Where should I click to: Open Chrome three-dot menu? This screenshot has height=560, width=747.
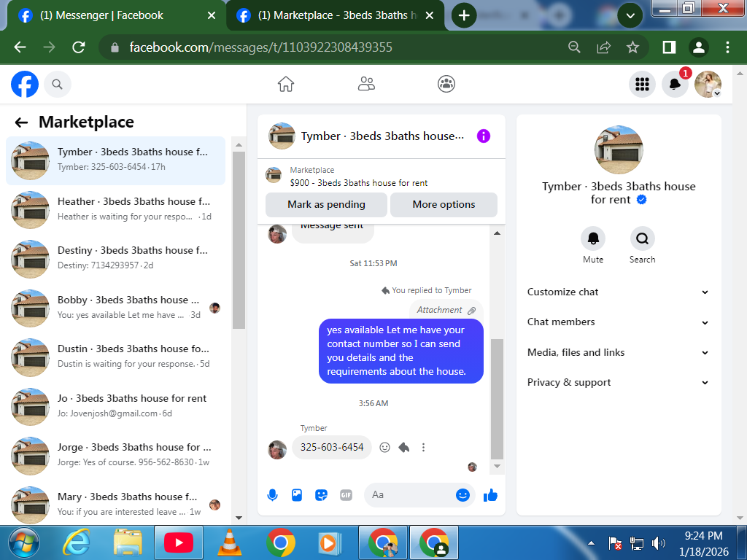[727, 47]
